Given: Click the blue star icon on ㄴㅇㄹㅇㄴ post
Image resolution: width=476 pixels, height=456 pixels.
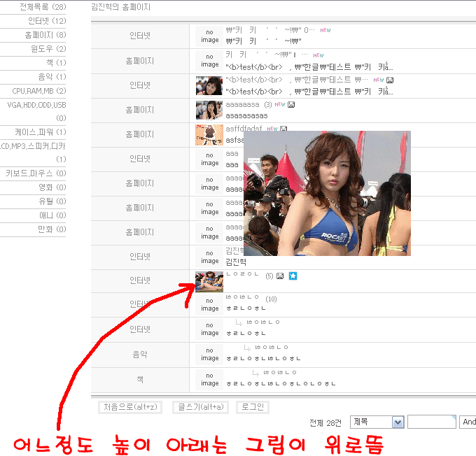Looking at the screenshot, I should pyautogui.click(x=293, y=276).
